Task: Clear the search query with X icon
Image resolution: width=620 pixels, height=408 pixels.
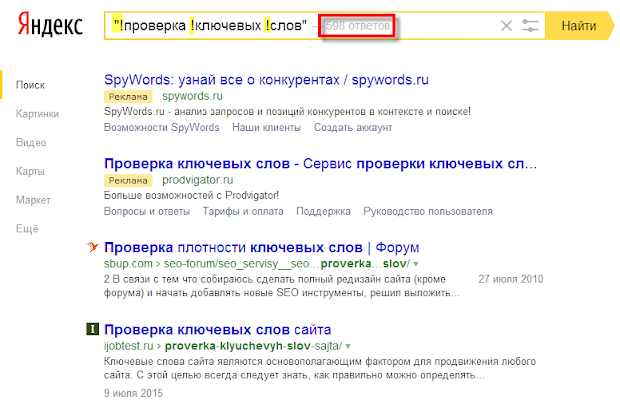Action: click(506, 26)
